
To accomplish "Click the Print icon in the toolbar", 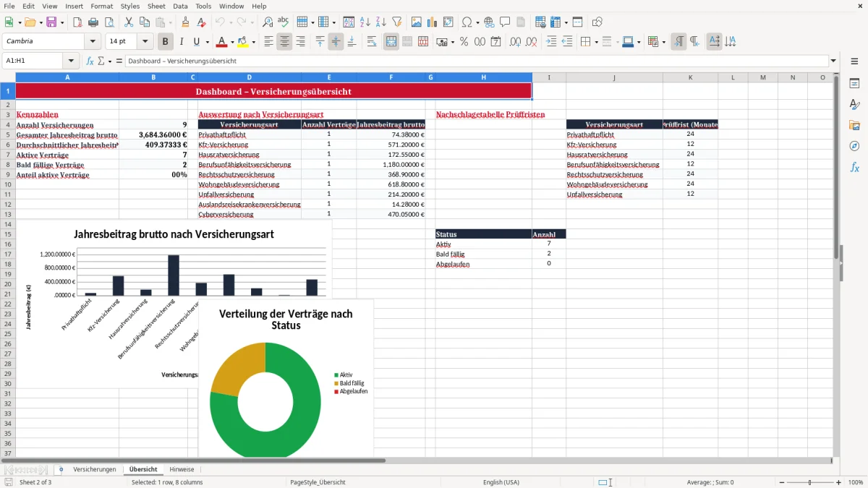I will [93, 22].
